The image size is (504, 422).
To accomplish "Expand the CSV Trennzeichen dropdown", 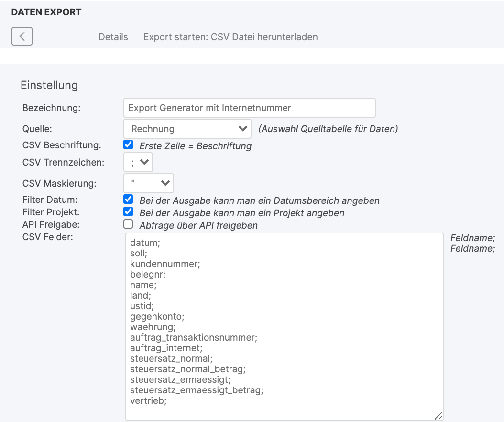I will point(138,162).
